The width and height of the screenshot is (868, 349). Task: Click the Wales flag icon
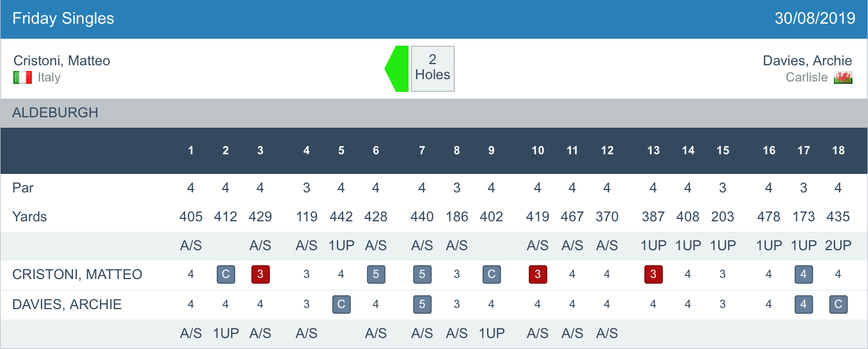[843, 77]
